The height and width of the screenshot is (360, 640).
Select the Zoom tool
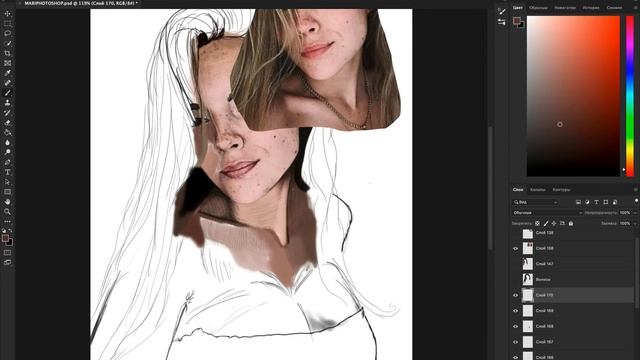[x=7, y=211]
